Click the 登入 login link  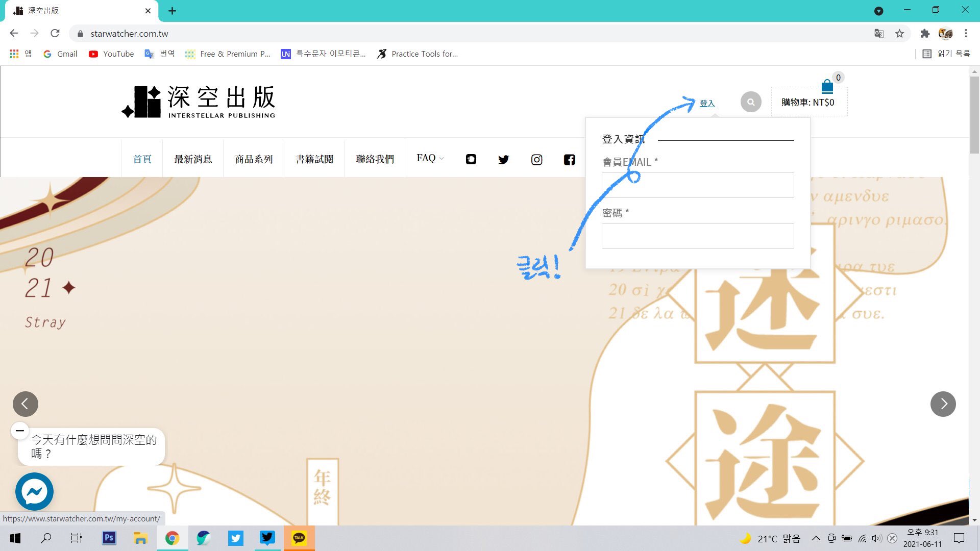pyautogui.click(x=707, y=103)
